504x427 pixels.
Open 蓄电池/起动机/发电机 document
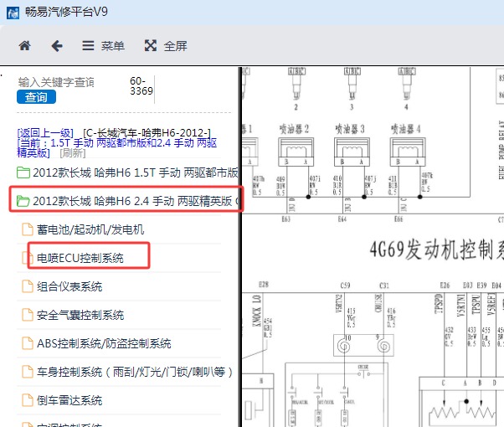click(x=90, y=229)
